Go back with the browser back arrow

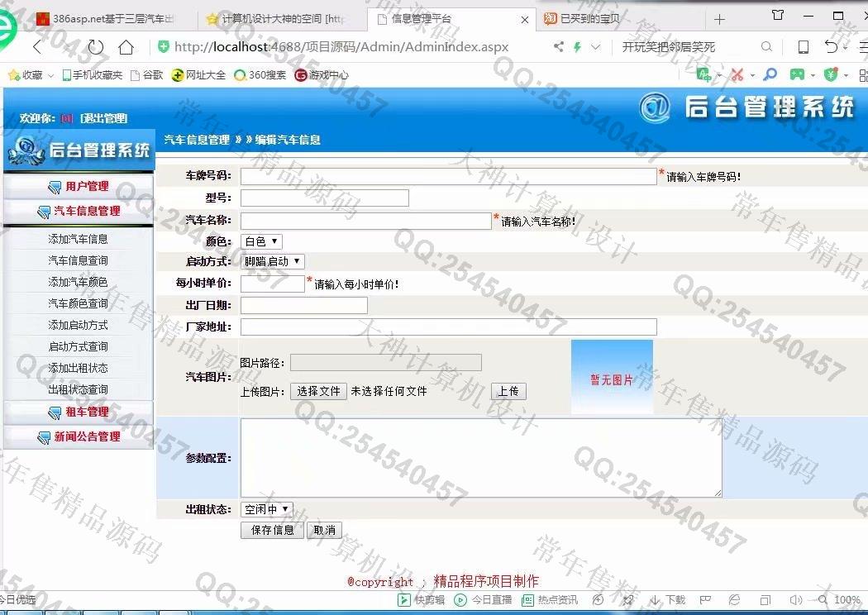[37, 47]
